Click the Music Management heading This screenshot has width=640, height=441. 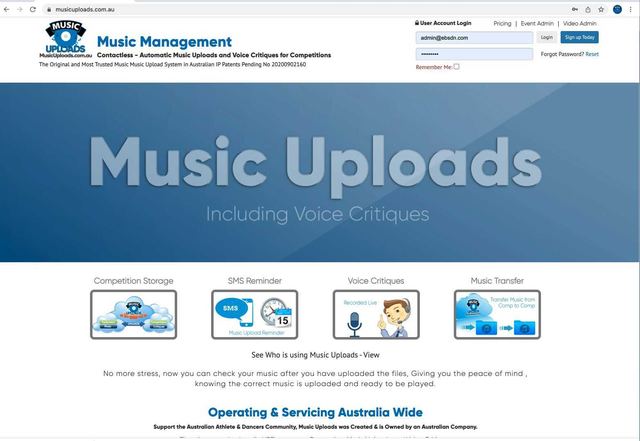(164, 42)
